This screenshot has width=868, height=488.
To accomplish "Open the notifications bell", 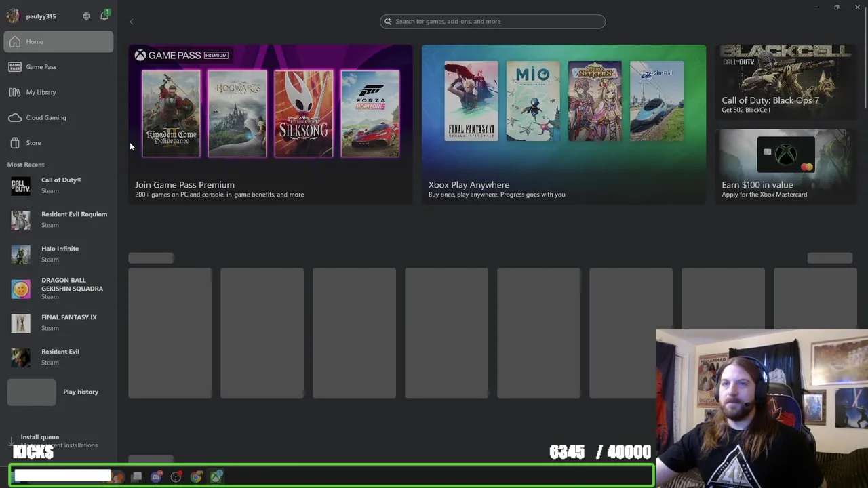I will (104, 16).
